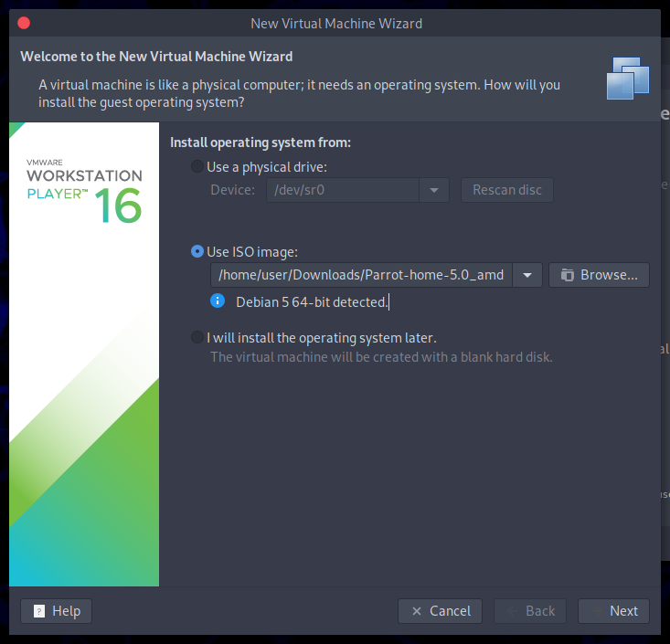Click the blue info icon beside Debian detected
Viewport: 670px width, 644px height.
(x=218, y=301)
